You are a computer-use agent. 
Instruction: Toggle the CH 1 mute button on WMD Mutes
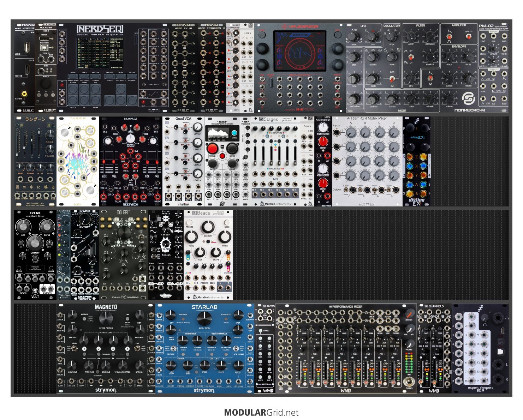[260, 338]
